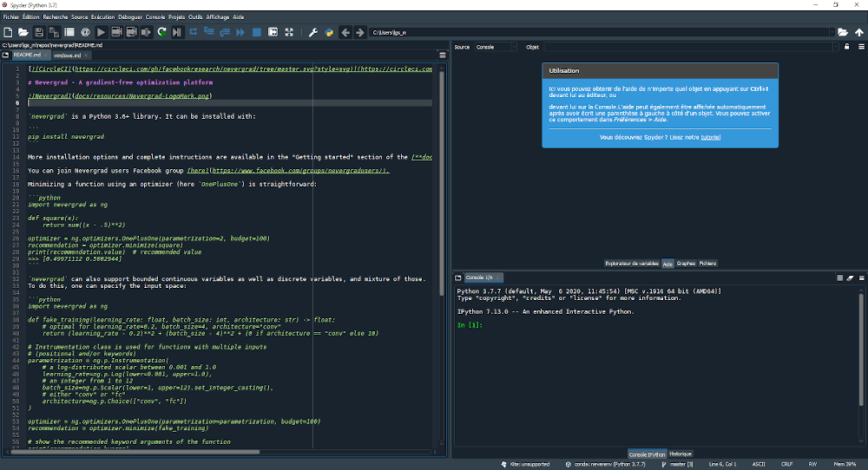Open the Exécution menu
Viewport: 868px width, 470px height.
103,17
